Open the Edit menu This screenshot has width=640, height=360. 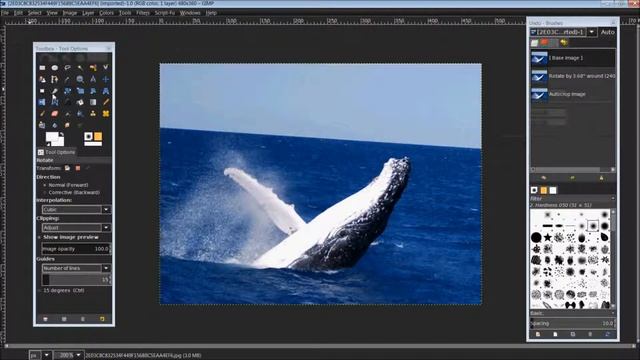click(x=18, y=13)
